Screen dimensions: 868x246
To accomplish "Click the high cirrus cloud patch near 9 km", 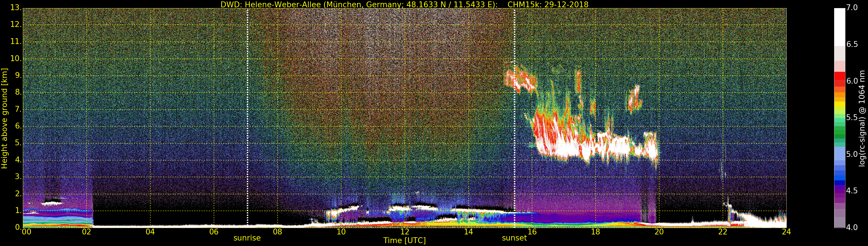I will point(521,80).
